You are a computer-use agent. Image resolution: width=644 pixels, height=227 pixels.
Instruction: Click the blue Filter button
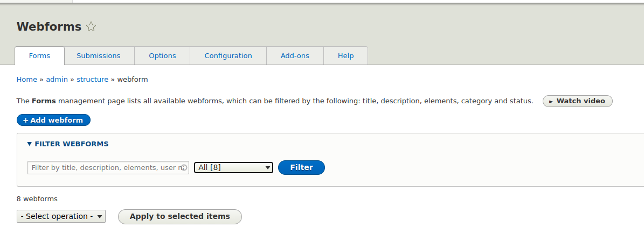301,167
